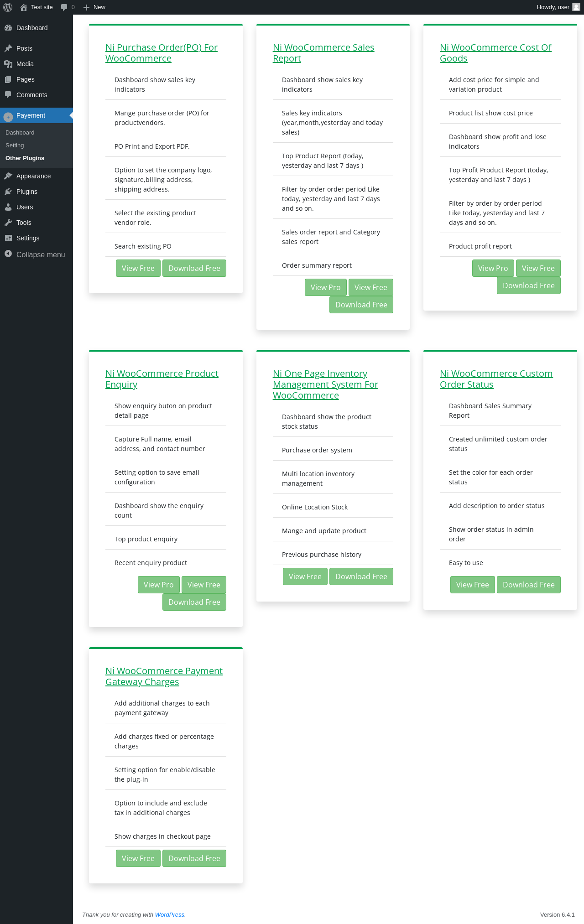Image resolution: width=584 pixels, height=924 pixels.
Task: Open Tools in the admin menu
Action: pyautogui.click(x=36, y=223)
